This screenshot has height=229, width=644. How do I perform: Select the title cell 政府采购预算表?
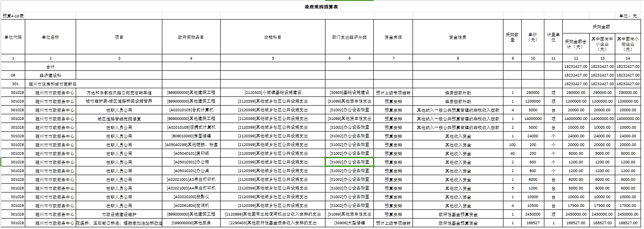pyautogui.click(x=322, y=7)
